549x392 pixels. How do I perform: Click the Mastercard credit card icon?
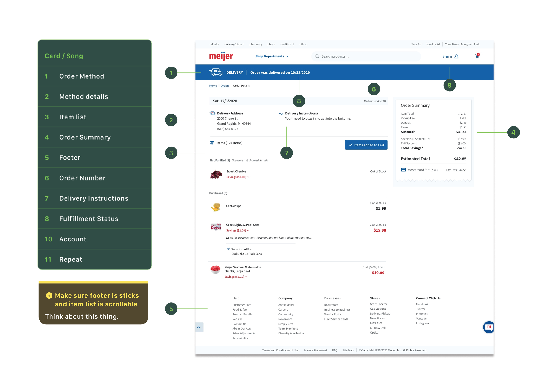403,170
